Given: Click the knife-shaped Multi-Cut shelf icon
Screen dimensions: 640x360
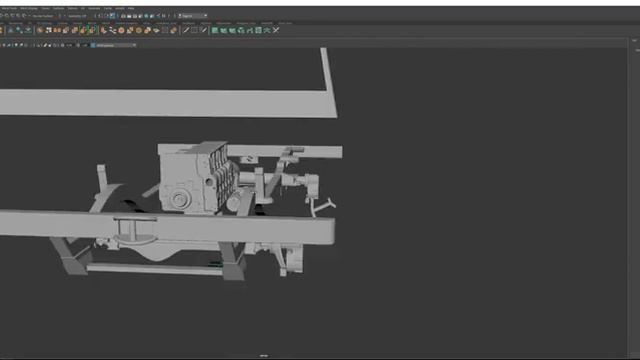Looking at the screenshot, I should [x=186, y=30].
